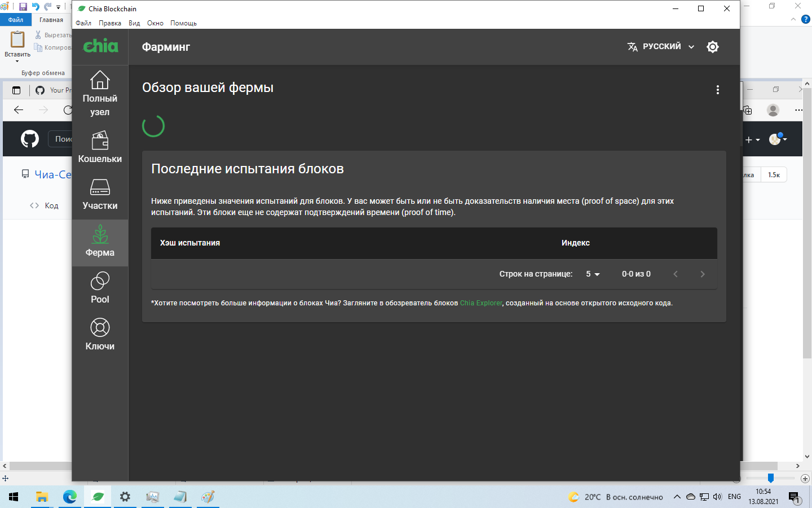812x508 pixels.
Task: Open the Chia Explorer link
Action: (x=480, y=303)
